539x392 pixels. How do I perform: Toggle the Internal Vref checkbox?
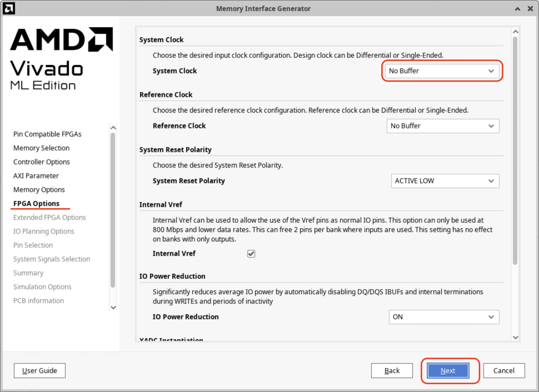(251, 254)
